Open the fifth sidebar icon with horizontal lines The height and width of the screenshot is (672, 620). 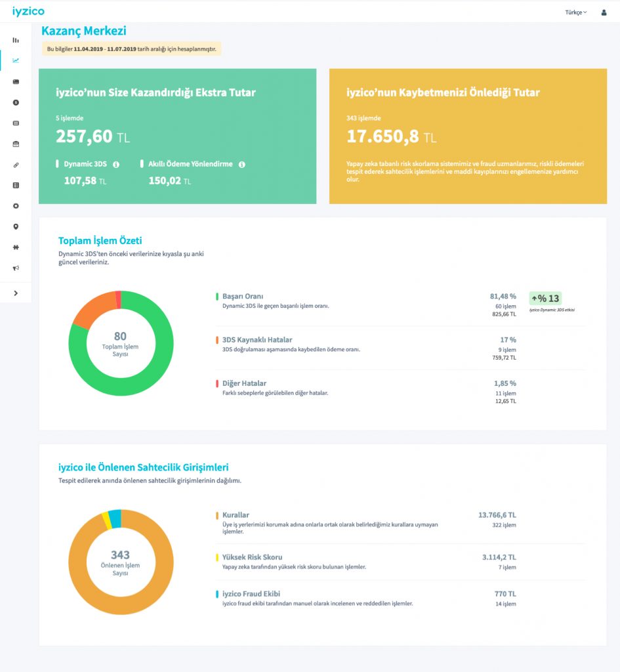pos(16,123)
